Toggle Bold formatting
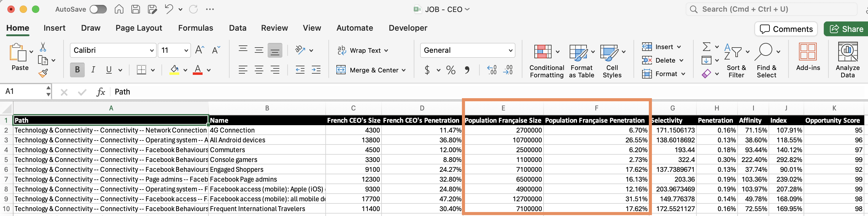Viewport: 868px width, 216px height. (77, 70)
